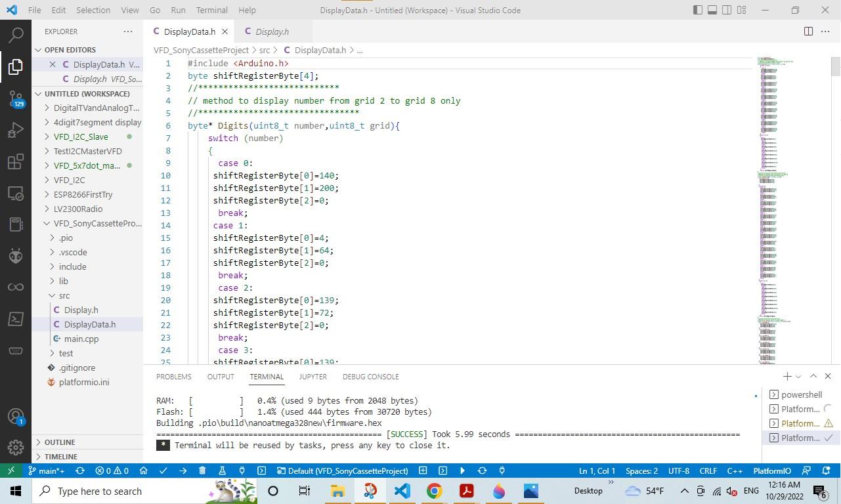Screen dimensions: 841x504
Task: Click the editor vertical scrollbar
Action: [836, 210]
